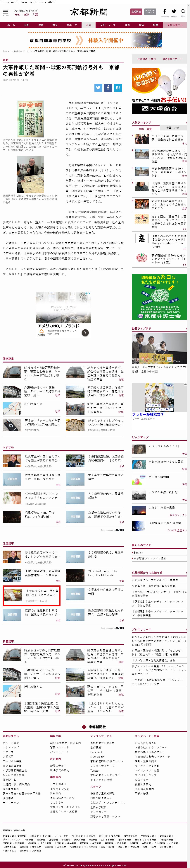The image size is (190, 868).
Task: Share article via blue Twitter button
Action: 98,88
